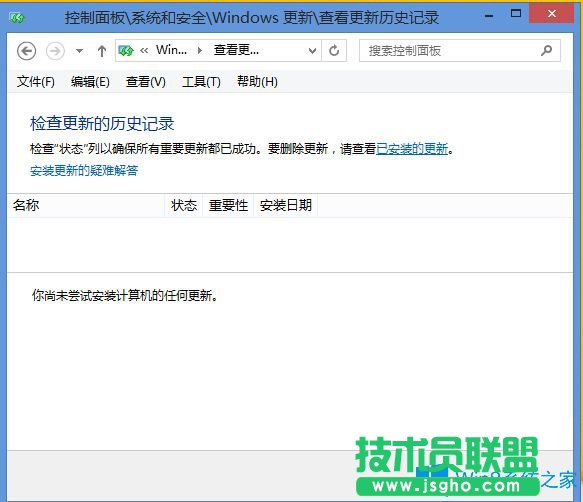This screenshot has width=583, height=502.
Task: Select the Win... breadcrumb segment
Action: point(171,50)
